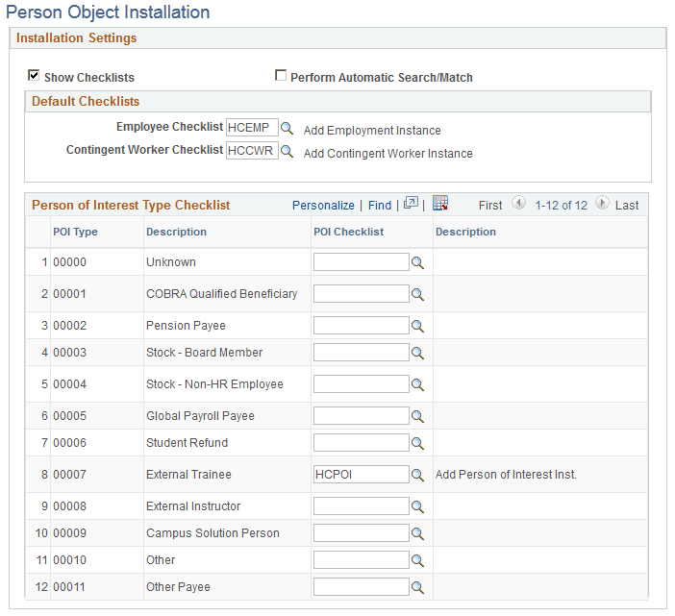This screenshot has height=616, width=675.
Task: Click the Personalize link
Action: point(323,206)
